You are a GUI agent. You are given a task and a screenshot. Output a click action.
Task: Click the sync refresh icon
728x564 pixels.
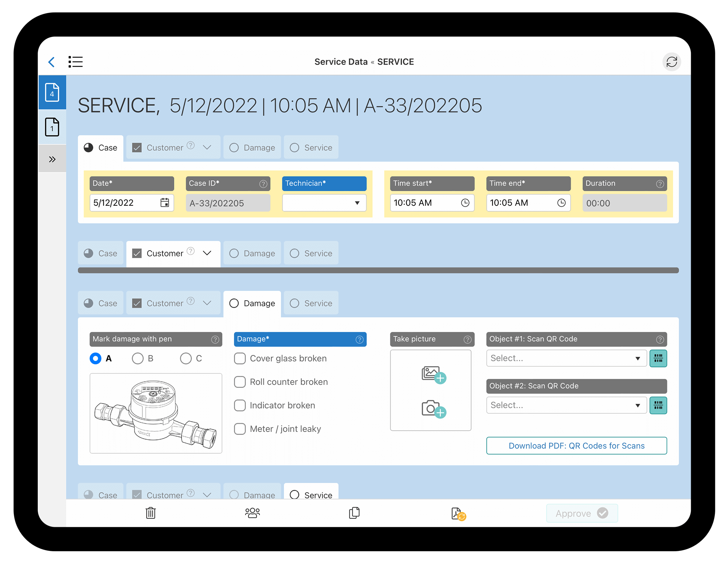point(671,62)
